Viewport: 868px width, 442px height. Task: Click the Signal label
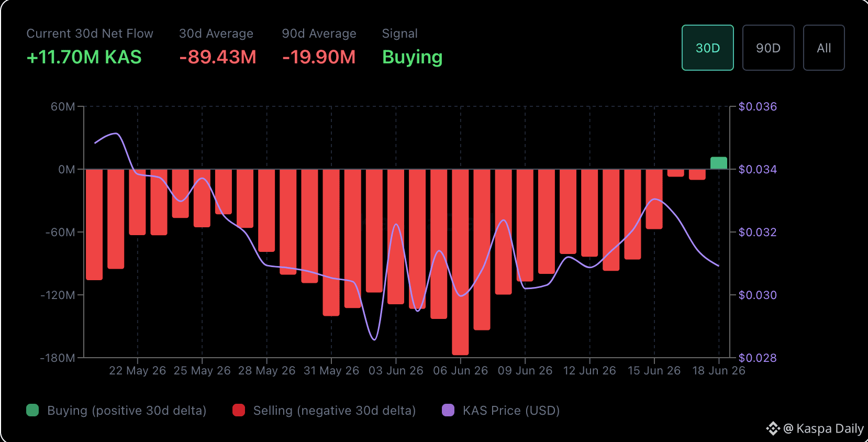[x=400, y=34]
